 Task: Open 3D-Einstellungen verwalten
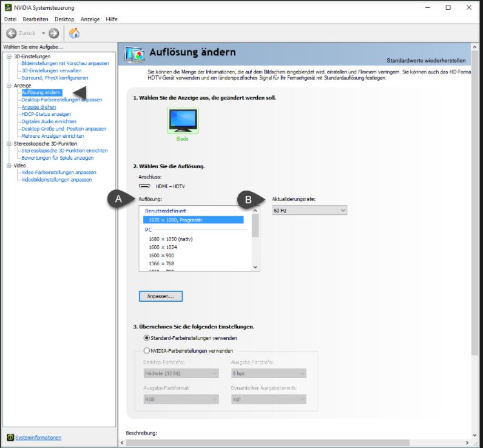click(52, 70)
